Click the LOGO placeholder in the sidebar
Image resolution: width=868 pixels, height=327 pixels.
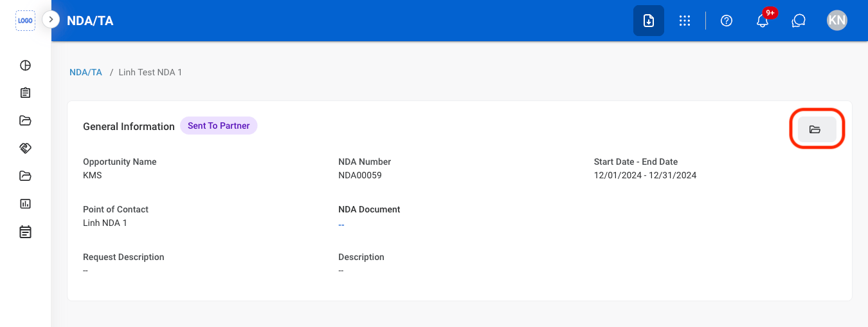point(25,21)
